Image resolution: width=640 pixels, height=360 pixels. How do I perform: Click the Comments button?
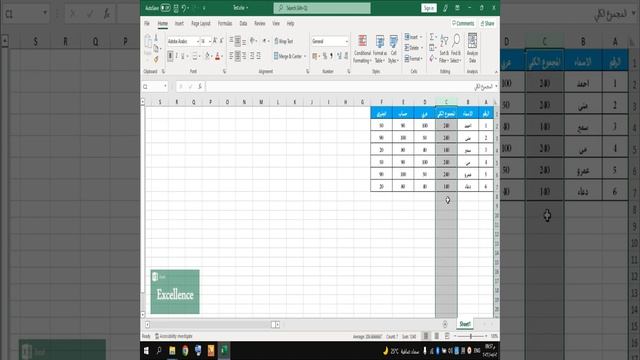463,24
